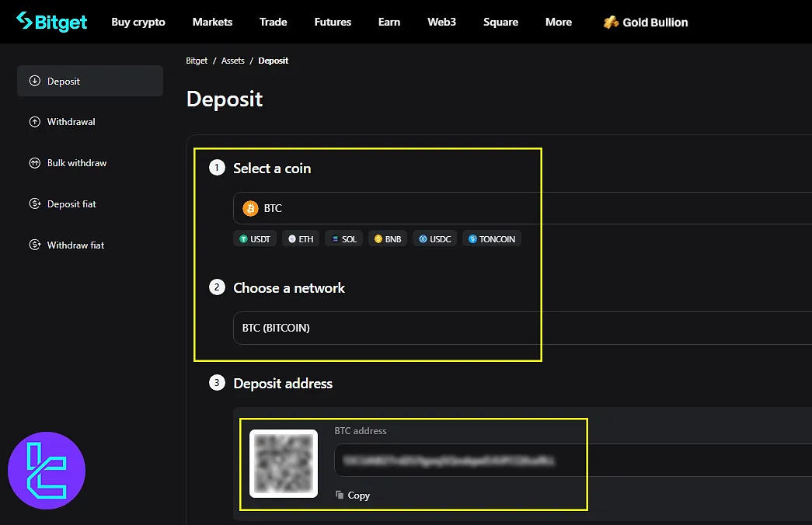Open the Web3 menu
The width and height of the screenshot is (812, 525).
point(441,23)
